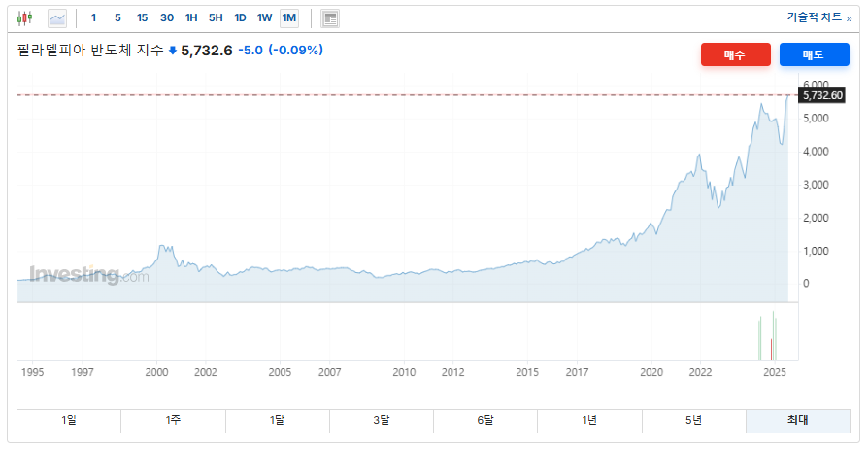Viewport: 868px width, 450px height.
Task: Set the 1 minute interval
Action: tap(93, 18)
